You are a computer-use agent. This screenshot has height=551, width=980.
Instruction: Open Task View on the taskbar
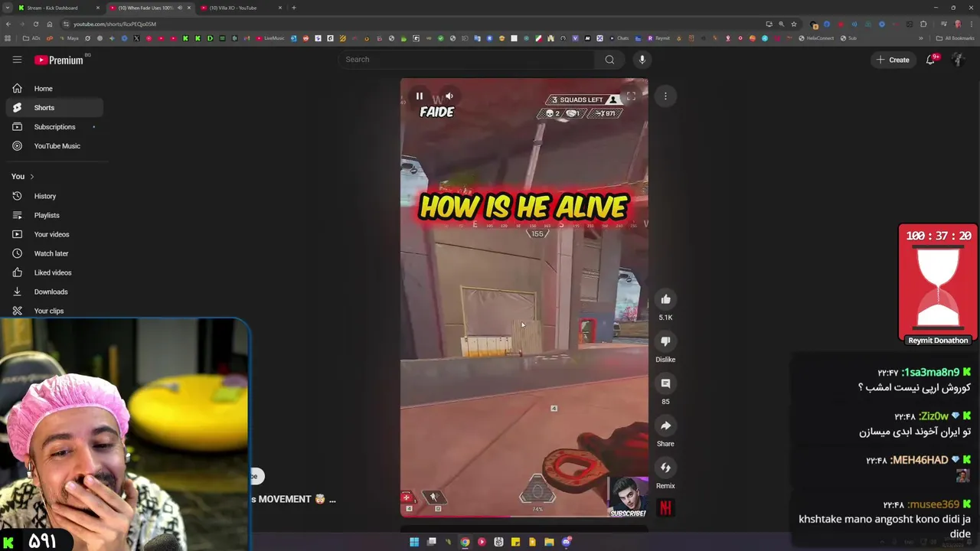[x=431, y=542]
